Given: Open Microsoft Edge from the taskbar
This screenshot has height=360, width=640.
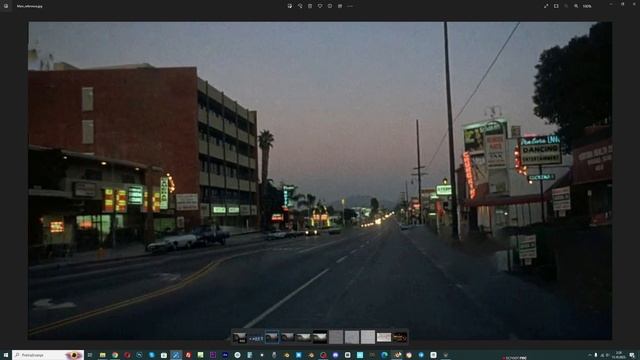Looking at the screenshot, I should click(x=384, y=355).
